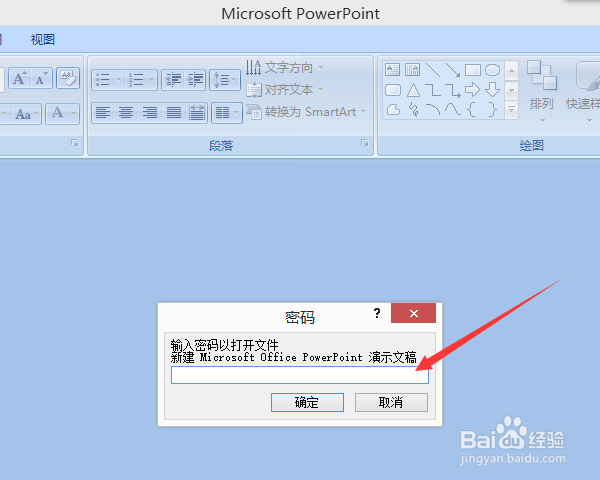Screen dimensions: 600x480
Task: Select the horizontal Text Box shape
Action: click(x=393, y=70)
